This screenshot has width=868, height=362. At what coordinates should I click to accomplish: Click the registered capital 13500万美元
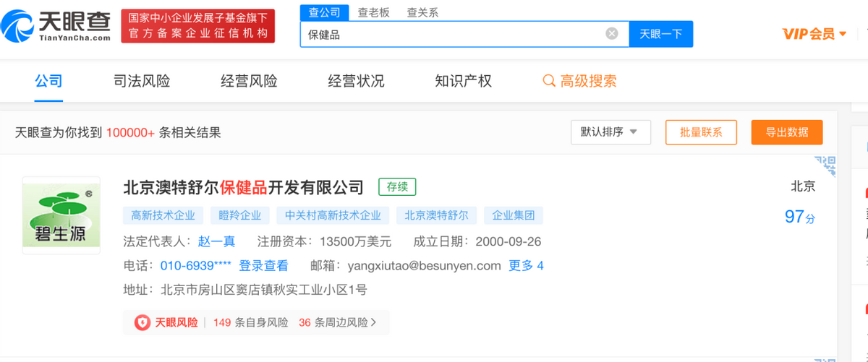[357, 241]
